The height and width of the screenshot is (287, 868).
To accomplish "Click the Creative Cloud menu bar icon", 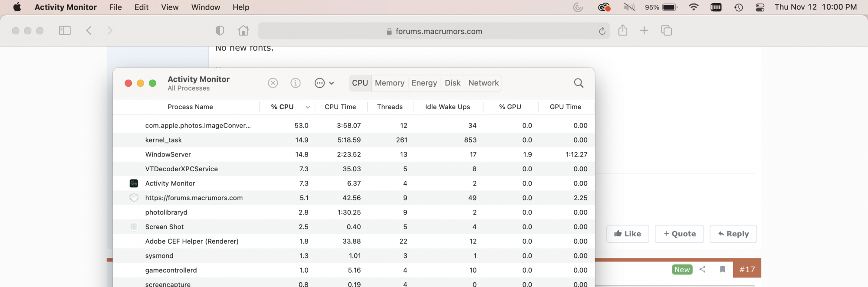I will [604, 7].
